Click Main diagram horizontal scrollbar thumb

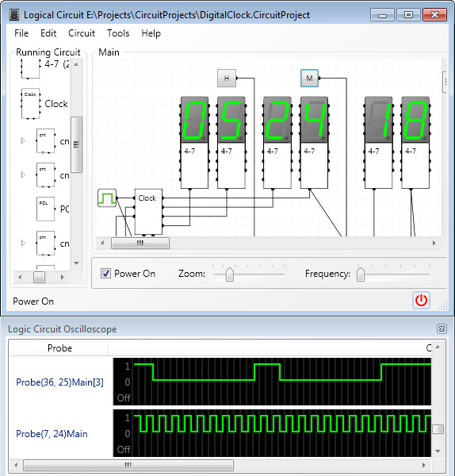point(140,244)
